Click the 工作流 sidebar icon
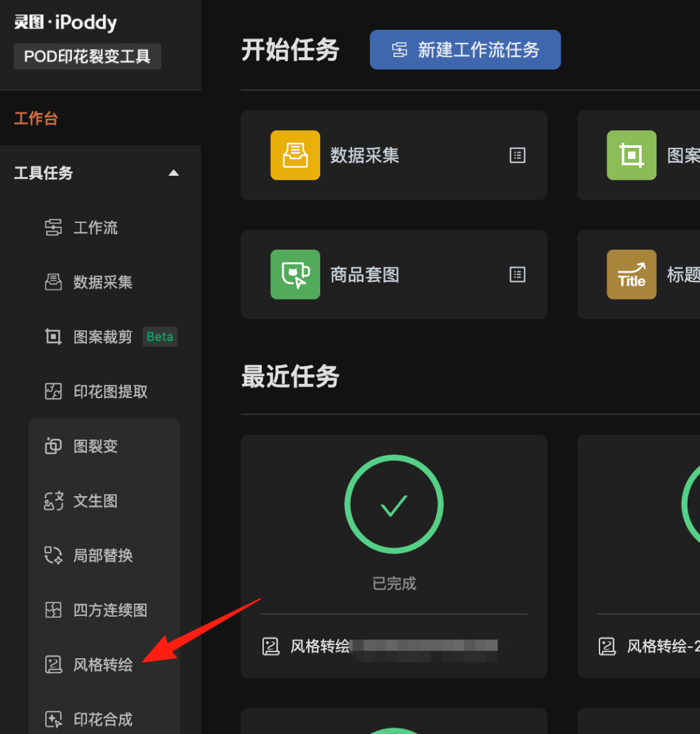This screenshot has height=734, width=700. pos(53,228)
